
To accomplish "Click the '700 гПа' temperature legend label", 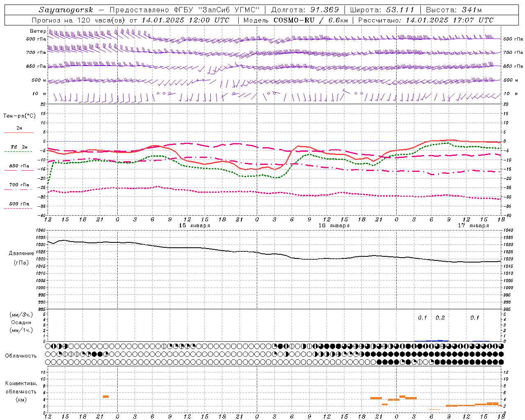I will (x=19, y=185).
